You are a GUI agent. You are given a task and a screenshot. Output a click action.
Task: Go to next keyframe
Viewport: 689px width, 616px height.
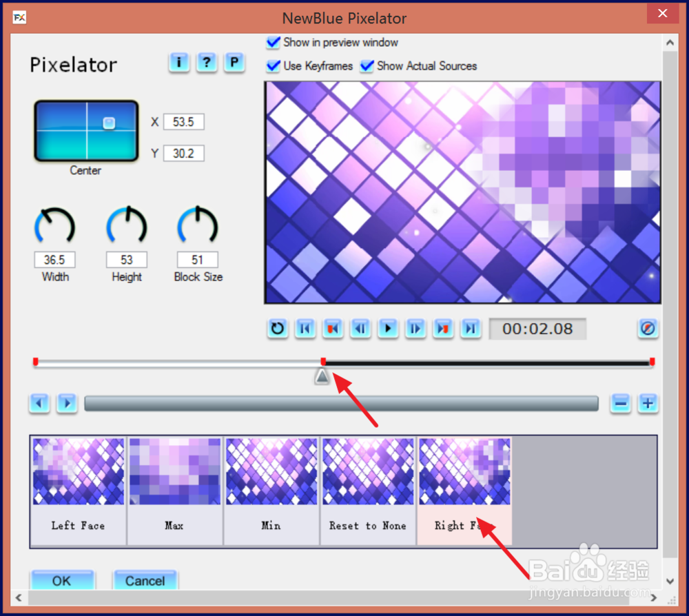pos(443,329)
